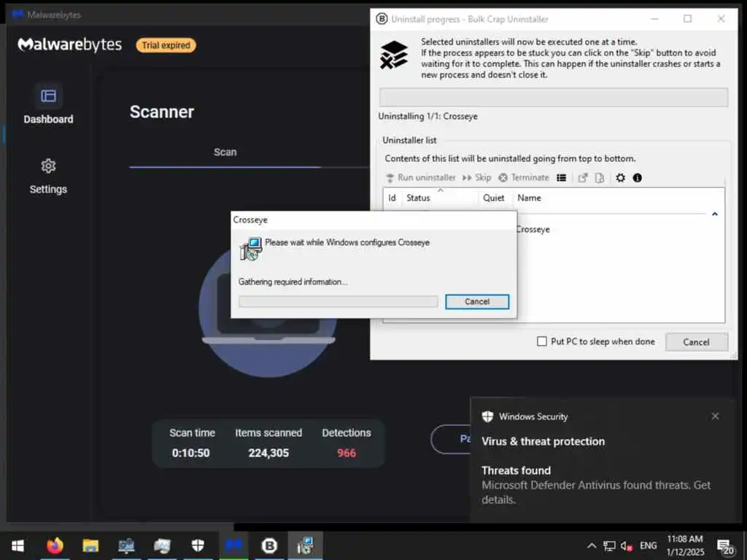The width and height of the screenshot is (747, 560).
Task: Click the muted volume tray icon
Action: (627, 546)
